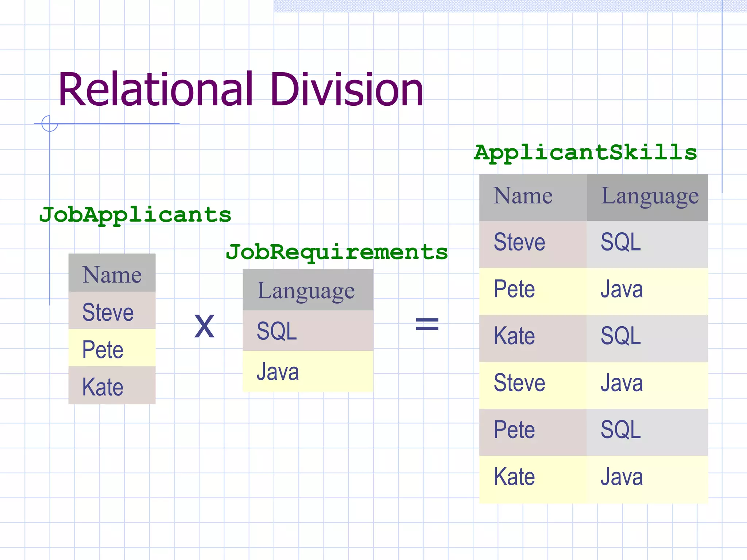This screenshot has width=747, height=560.
Task: Click SQL in the Kate SQL row
Action: pos(647,338)
